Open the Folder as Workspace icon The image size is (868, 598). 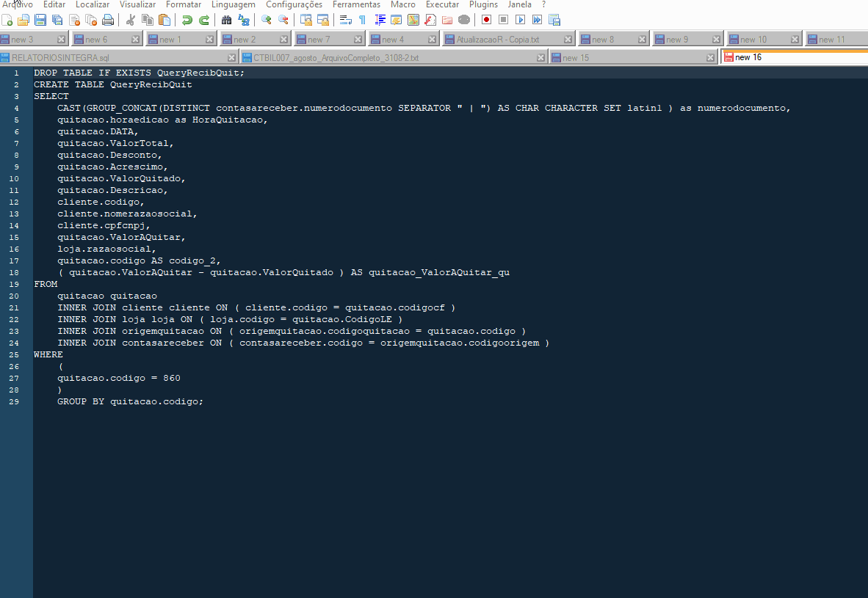pos(447,21)
